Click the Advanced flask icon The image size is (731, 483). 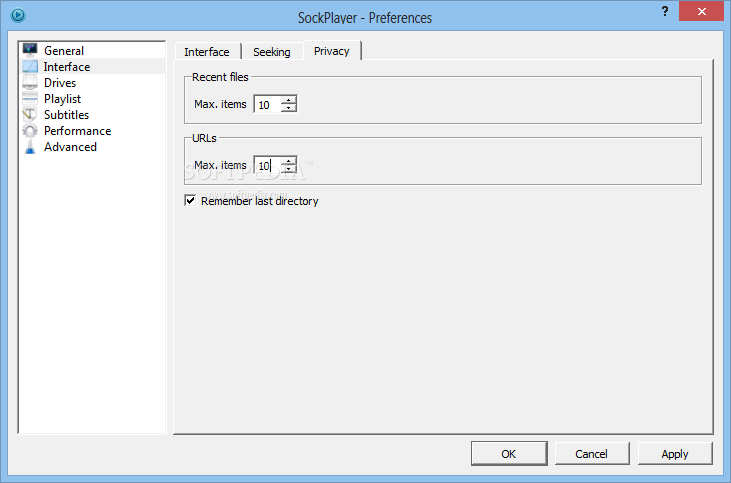point(30,147)
